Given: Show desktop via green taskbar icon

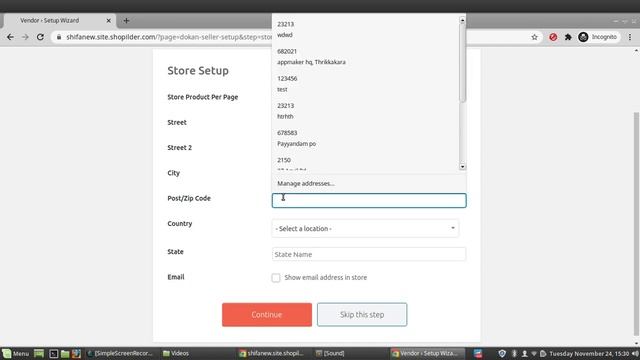Looking at the screenshot, I should pyautogui.click(x=39, y=353).
